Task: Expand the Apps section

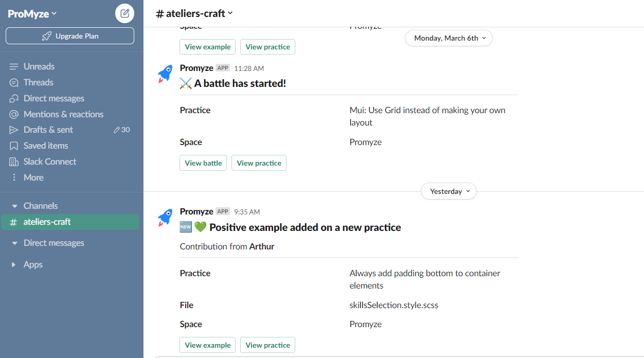Action: pyautogui.click(x=14, y=264)
